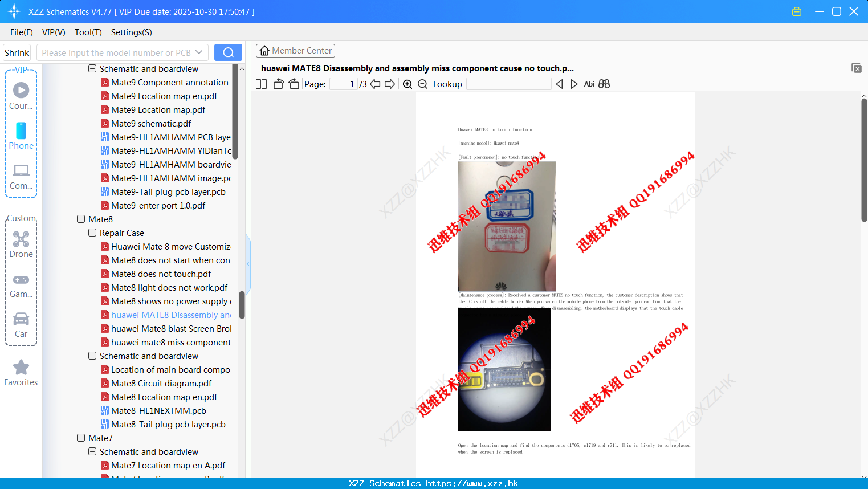Select the huawei MATE8 Disassembly document tab
Image resolution: width=868 pixels, height=489 pixels.
[x=417, y=68]
